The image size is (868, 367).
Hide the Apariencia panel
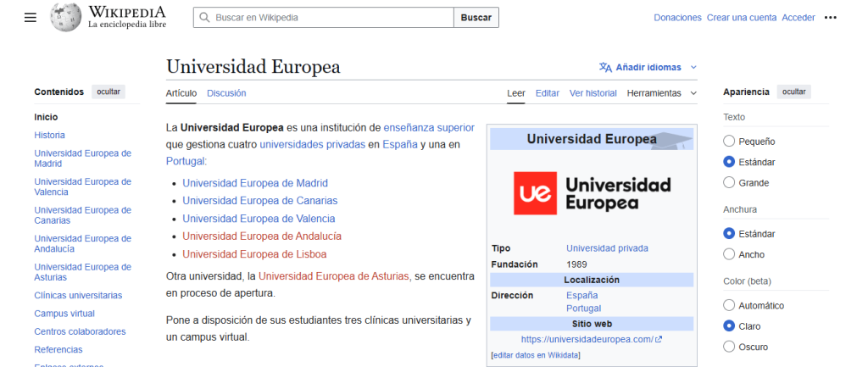[x=793, y=92]
